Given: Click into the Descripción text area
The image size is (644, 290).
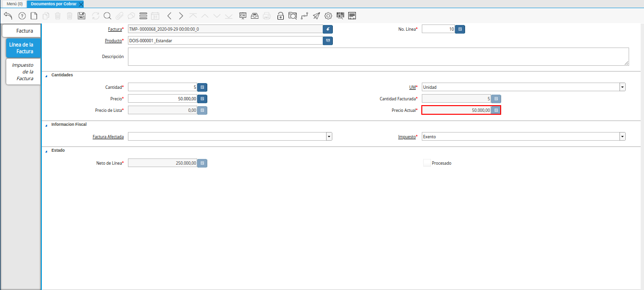Looking at the screenshot, I should pos(379,57).
